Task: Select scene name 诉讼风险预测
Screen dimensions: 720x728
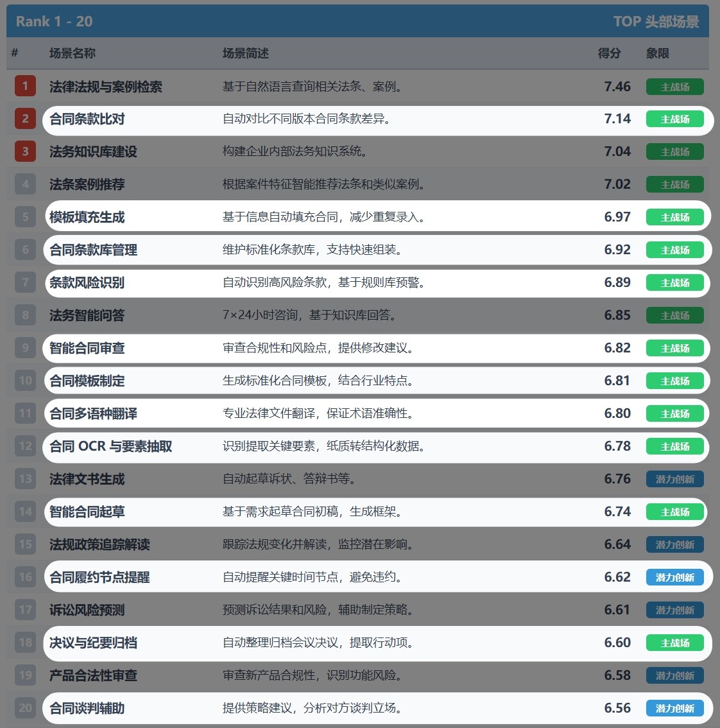Action: coord(87,610)
